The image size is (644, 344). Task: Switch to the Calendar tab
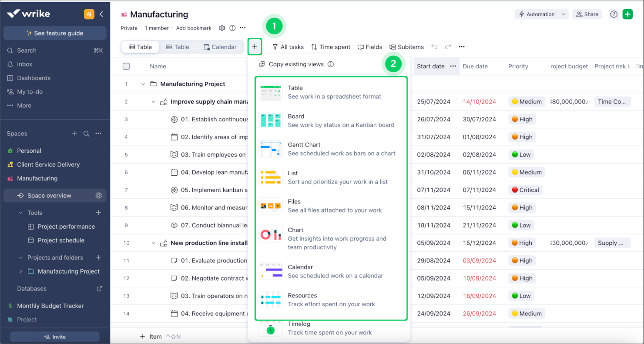(x=220, y=47)
